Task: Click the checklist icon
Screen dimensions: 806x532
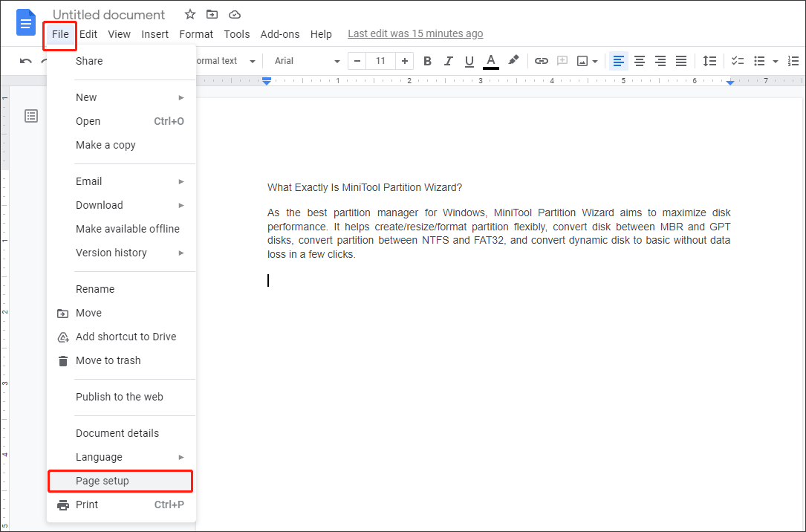Action: click(x=738, y=61)
